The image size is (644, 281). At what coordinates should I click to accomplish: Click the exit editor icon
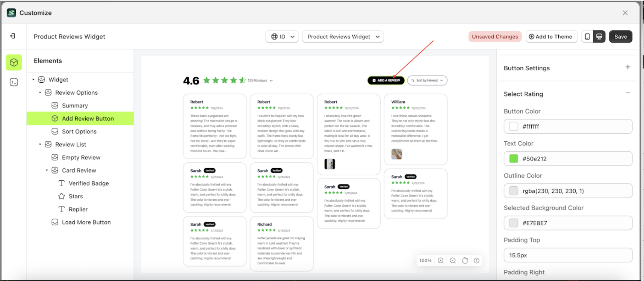point(13,36)
